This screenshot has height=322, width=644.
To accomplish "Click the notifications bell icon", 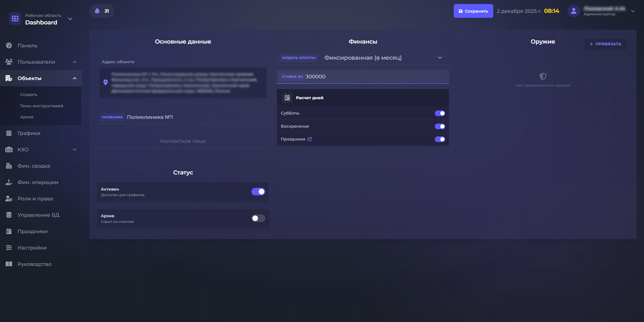I will pyautogui.click(x=97, y=11).
